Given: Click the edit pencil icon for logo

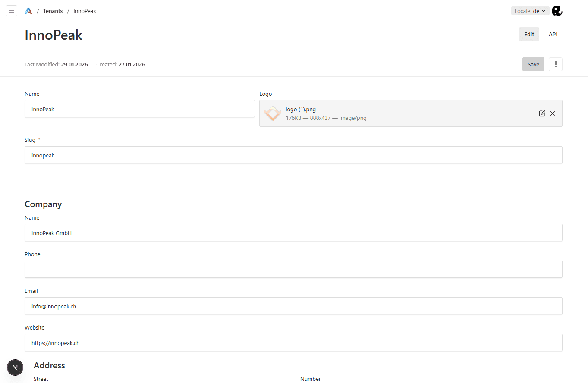Looking at the screenshot, I should [x=542, y=113].
